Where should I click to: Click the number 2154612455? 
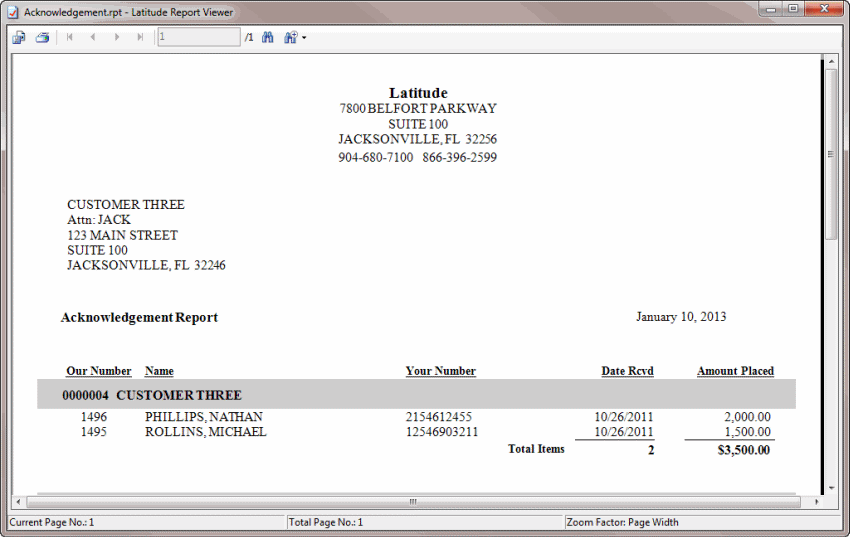[x=439, y=417]
